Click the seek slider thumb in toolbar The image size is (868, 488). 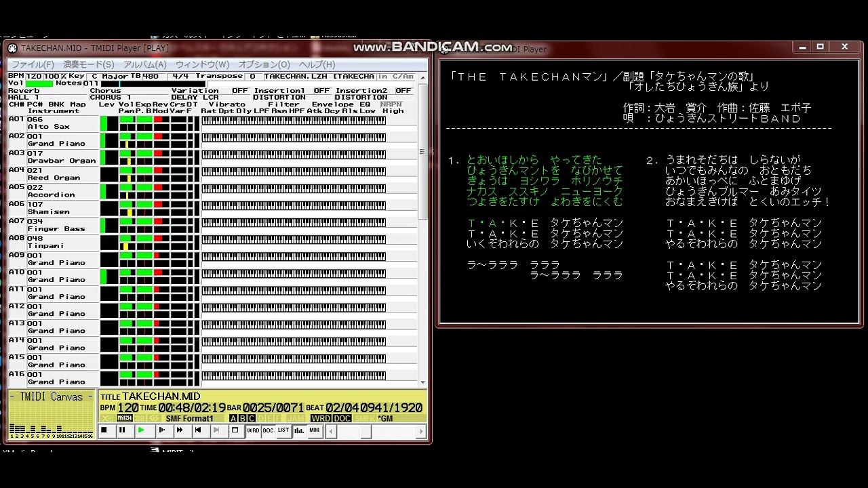(365, 431)
